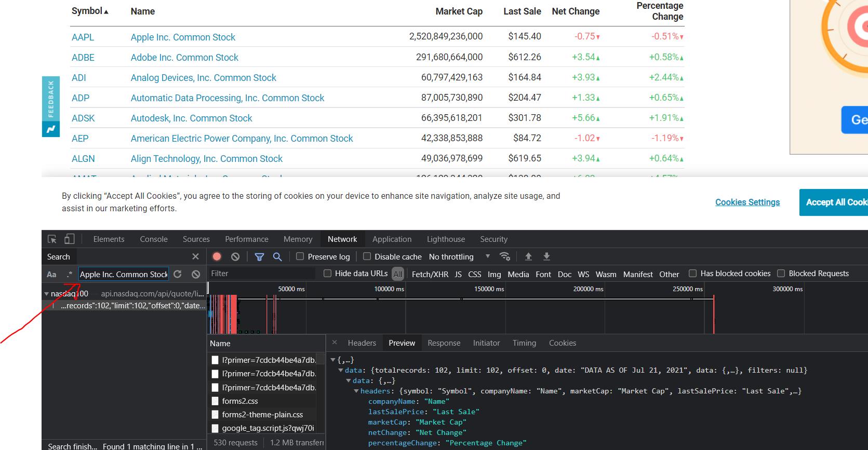Click the import HAR file upload arrow
Screen dimensions: 868x450
pos(528,256)
